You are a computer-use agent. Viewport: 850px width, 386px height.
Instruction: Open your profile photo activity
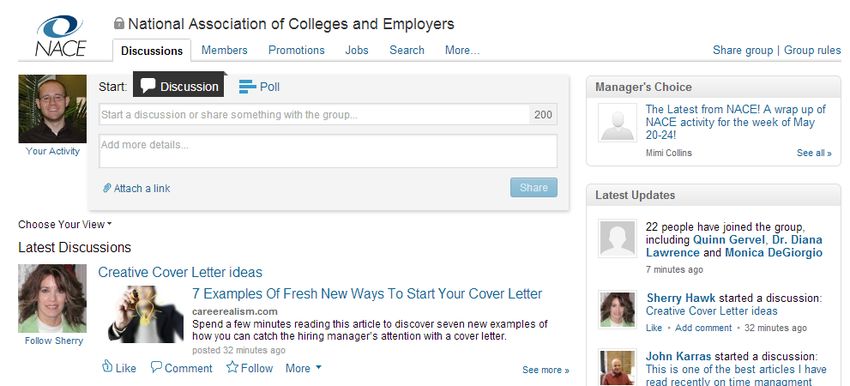(53, 108)
